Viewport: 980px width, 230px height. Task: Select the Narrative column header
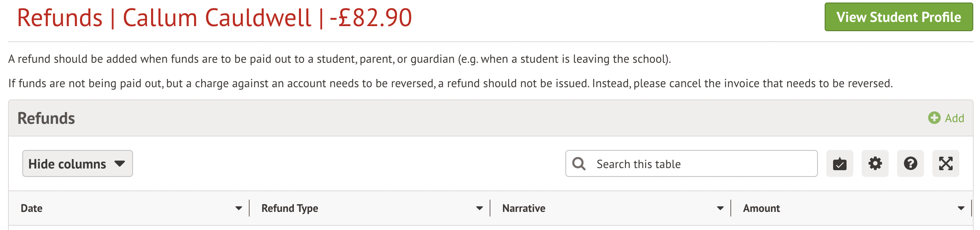click(524, 209)
